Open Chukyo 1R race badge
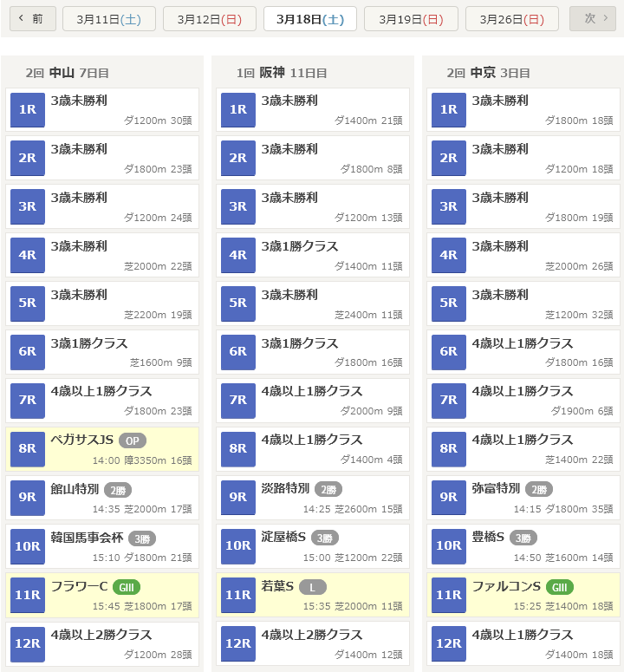 [x=449, y=110]
